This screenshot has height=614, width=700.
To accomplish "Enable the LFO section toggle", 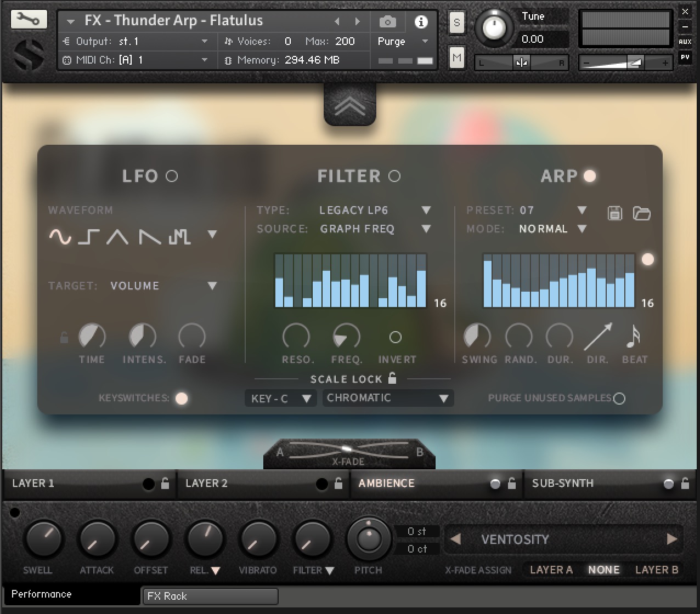I will tap(172, 176).
